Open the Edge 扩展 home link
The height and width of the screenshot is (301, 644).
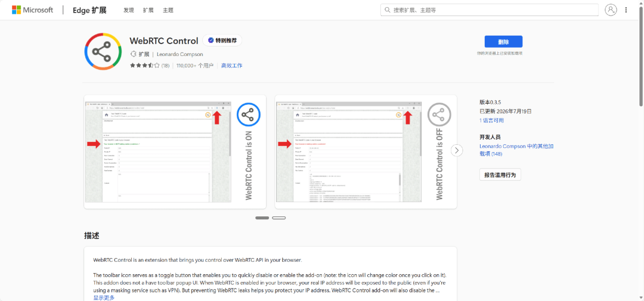coord(89,10)
